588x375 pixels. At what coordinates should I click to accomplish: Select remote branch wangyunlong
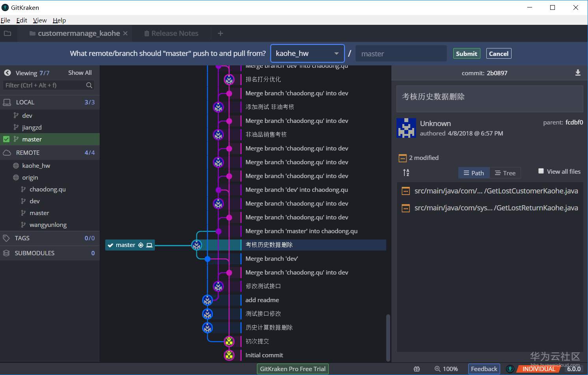(x=48, y=225)
